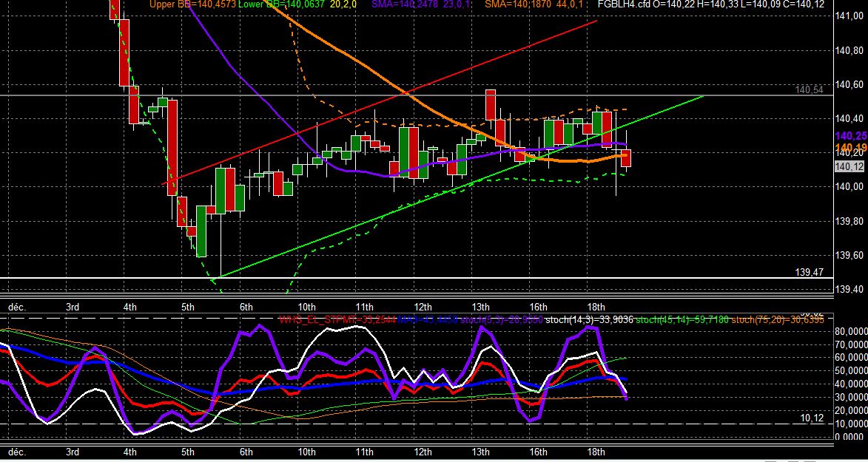Viewport: 868px width, 462px height.
Task: Click 3rd on the price chart date axis
Action: [72, 307]
